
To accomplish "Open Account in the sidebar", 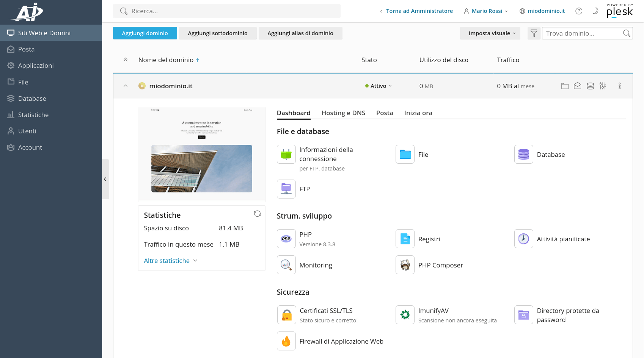I will (x=51, y=147).
